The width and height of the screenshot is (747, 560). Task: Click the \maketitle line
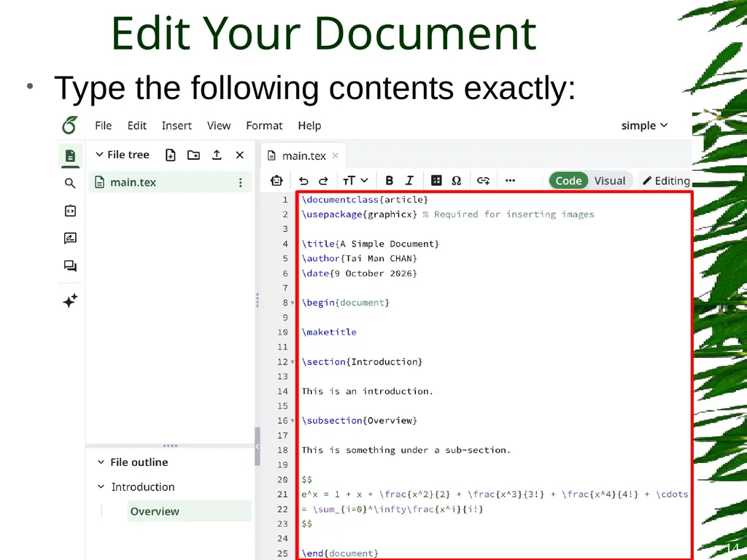[329, 332]
